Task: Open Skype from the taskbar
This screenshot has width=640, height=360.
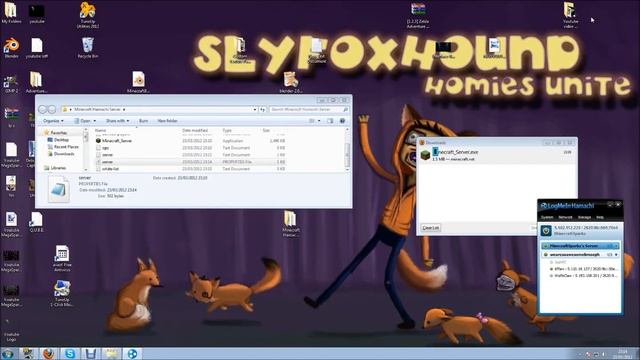Action: [x=70, y=353]
